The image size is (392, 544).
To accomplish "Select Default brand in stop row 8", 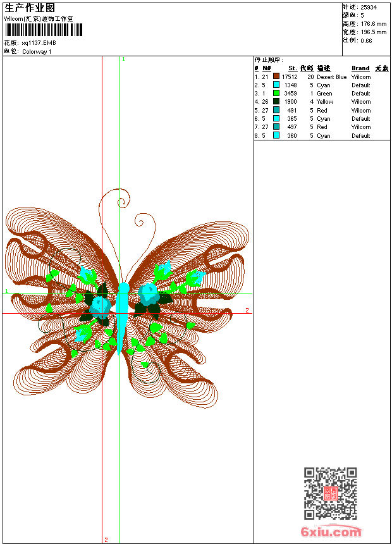I will 361,136.
